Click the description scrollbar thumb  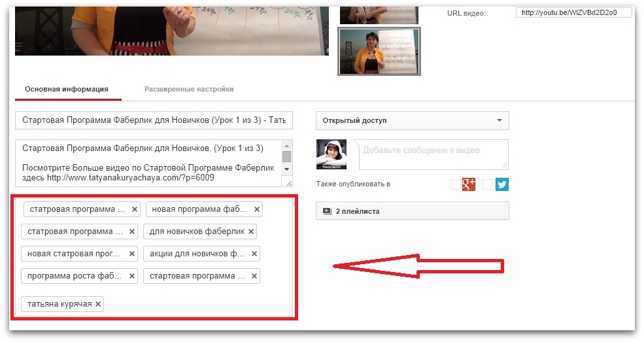286,157
